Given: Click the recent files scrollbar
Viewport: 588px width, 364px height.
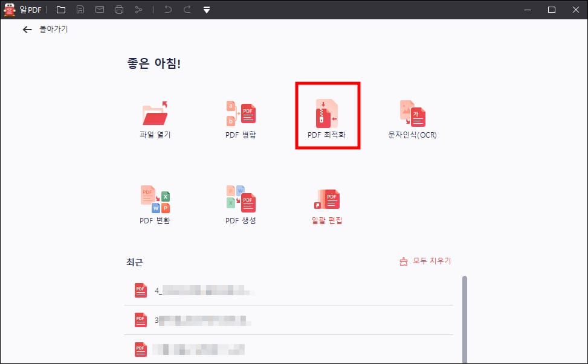Looking at the screenshot, I should [x=465, y=319].
